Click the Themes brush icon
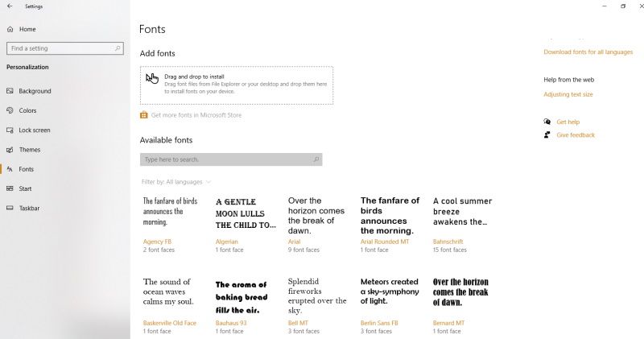 (x=10, y=150)
